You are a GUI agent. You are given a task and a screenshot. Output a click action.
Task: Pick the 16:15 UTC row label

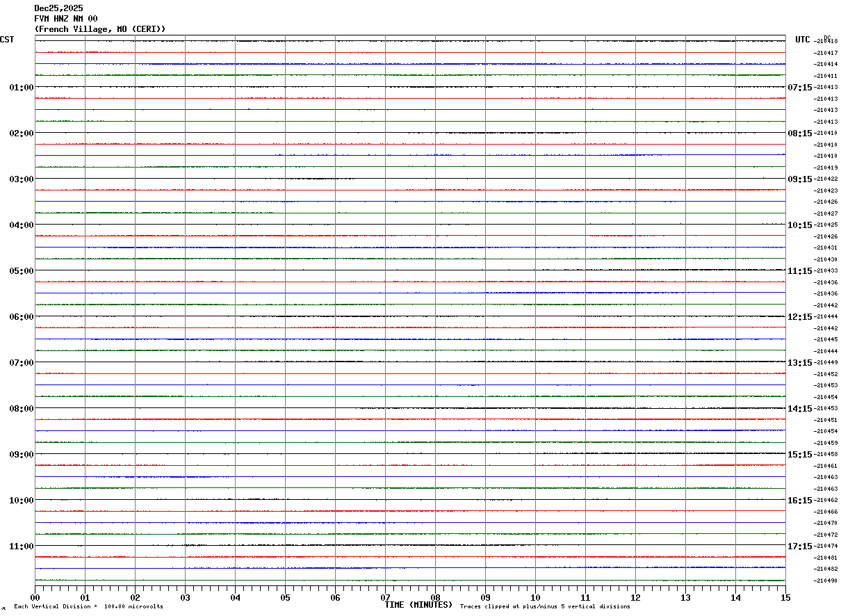[800, 501]
